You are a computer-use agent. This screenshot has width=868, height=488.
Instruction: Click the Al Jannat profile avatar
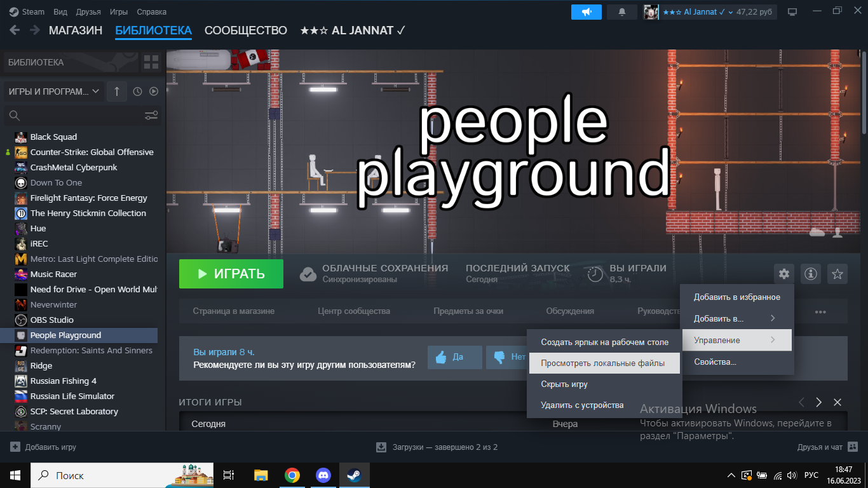click(651, 12)
